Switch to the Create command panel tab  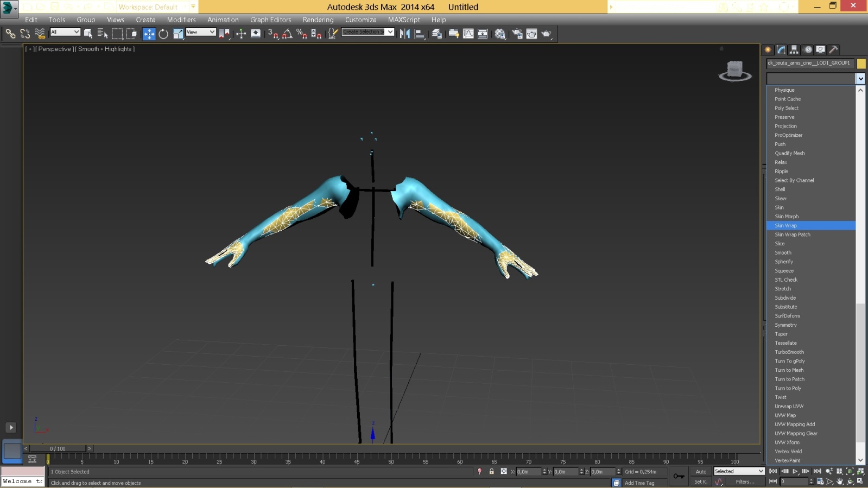768,49
